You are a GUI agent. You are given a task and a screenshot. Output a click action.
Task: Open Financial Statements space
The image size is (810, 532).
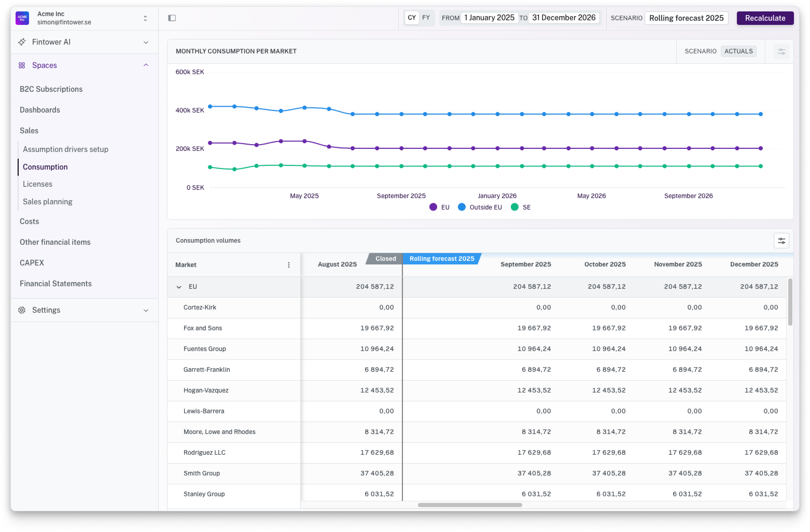tap(55, 284)
